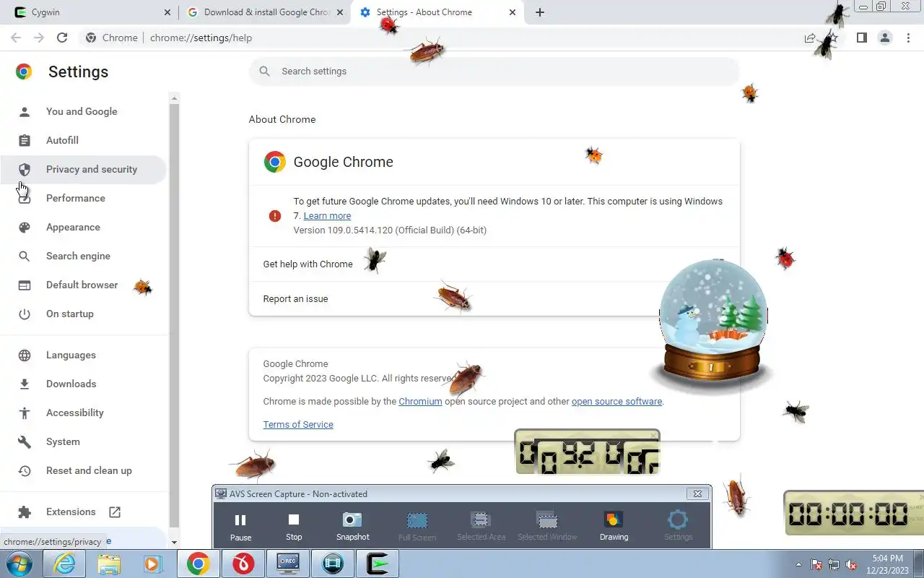924x578 pixels.
Task: Open Chrome profile avatar menu
Action: pos(884,38)
